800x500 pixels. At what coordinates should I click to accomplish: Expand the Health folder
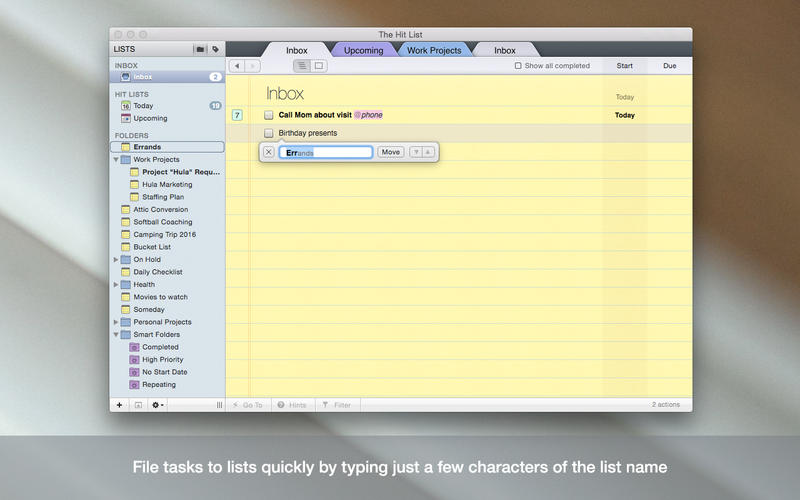[x=116, y=285]
